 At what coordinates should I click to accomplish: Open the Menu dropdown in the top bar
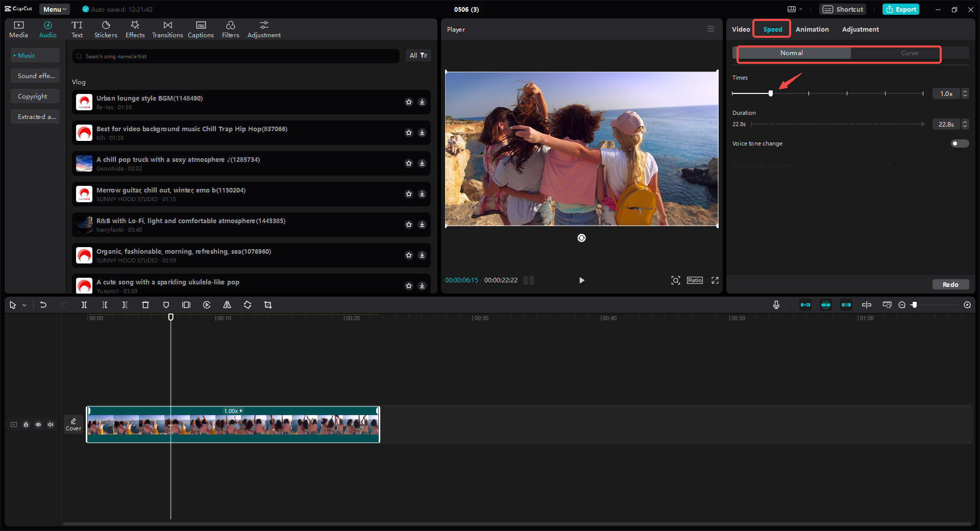pyautogui.click(x=54, y=9)
